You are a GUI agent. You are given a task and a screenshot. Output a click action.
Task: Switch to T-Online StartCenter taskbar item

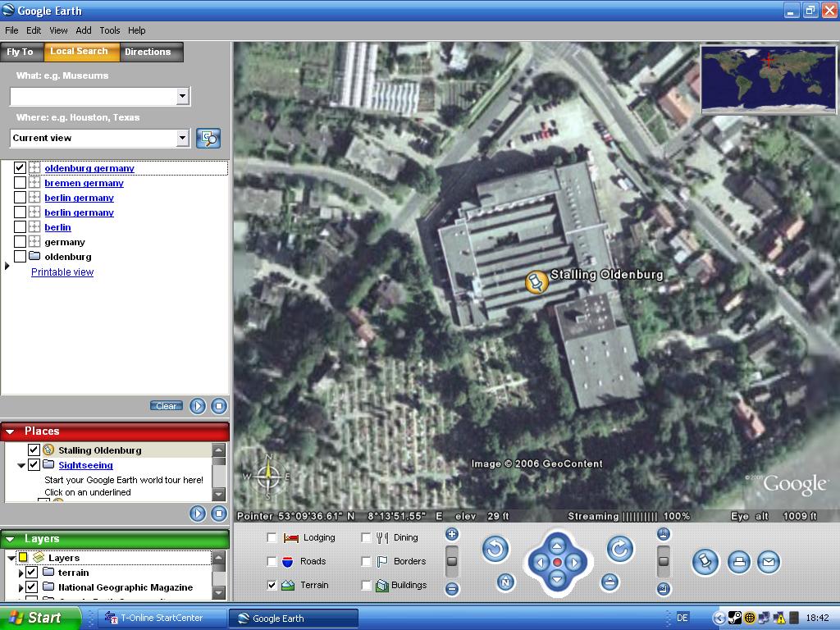point(162,618)
